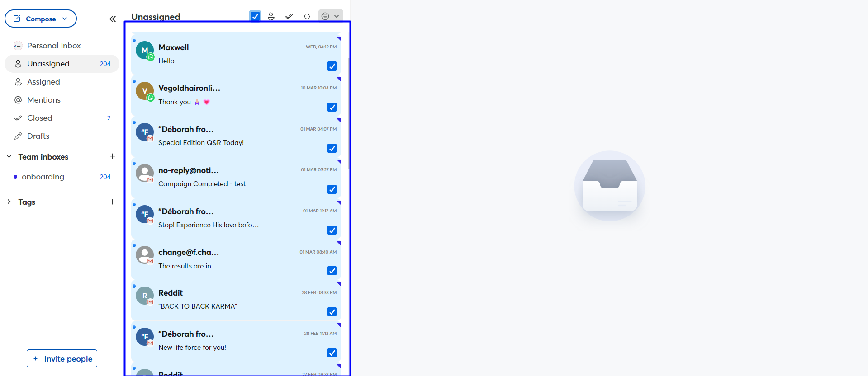Toggle the select-all checkbox in header
The image size is (868, 376).
pyautogui.click(x=255, y=16)
